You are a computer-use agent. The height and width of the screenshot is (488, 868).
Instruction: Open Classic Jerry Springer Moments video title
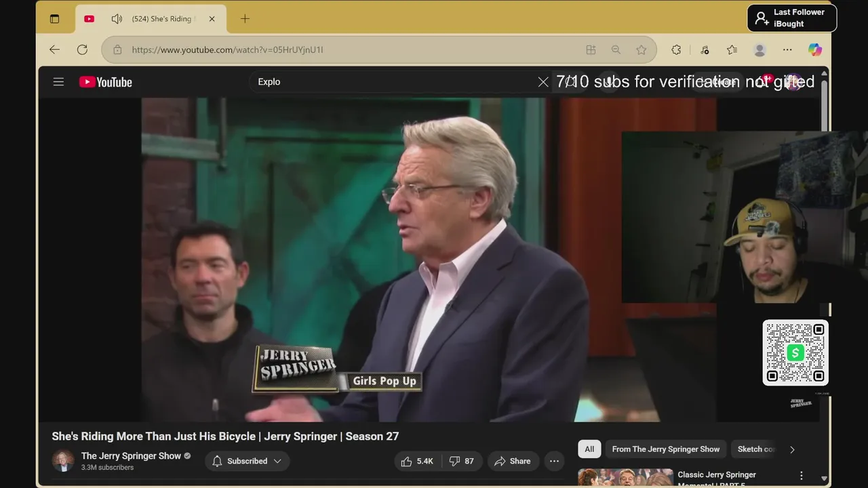tap(717, 478)
